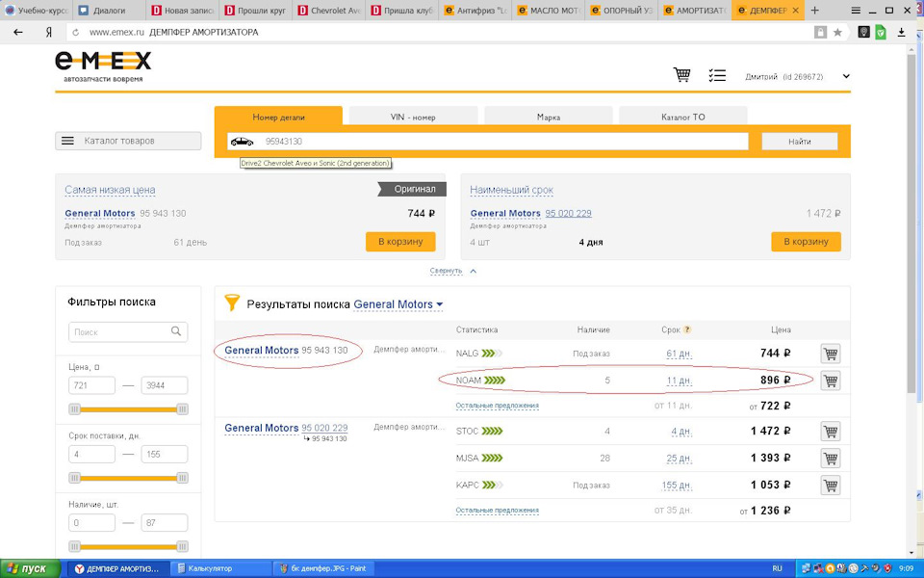This screenshot has height=578, width=924.
Task: Switch to the VIN - номер tab
Action: 413,117
